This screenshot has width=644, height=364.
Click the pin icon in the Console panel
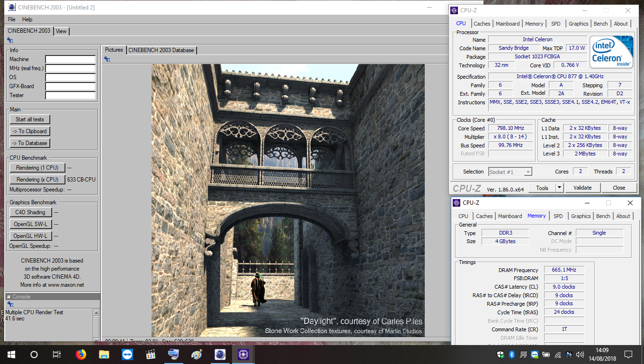[10, 304]
